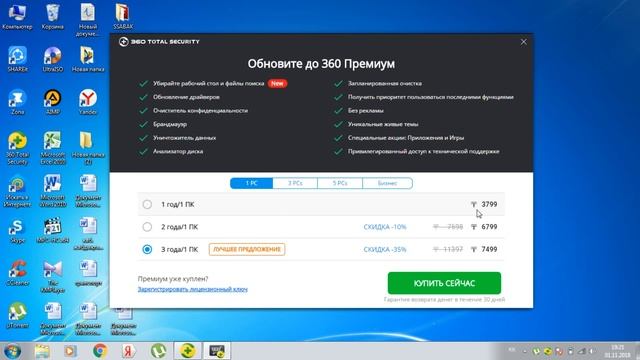Click the AIMP desktop shortcut
Screen dimensions: 640x360
53,102
